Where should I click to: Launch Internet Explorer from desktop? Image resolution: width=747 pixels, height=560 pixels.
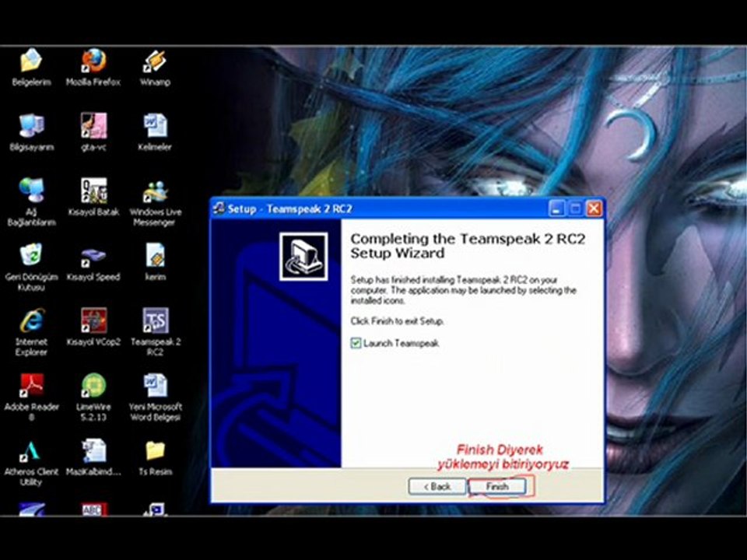point(31,320)
